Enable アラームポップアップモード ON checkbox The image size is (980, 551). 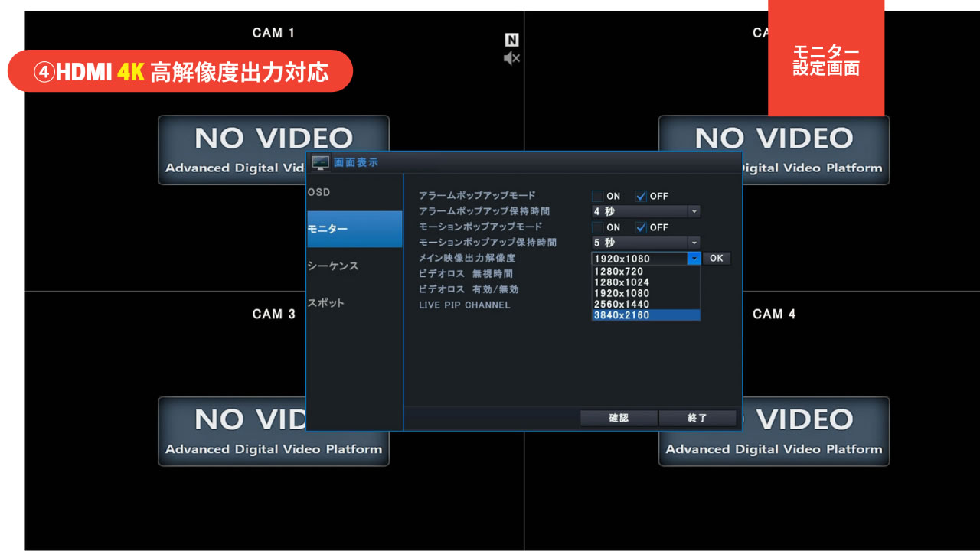tap(597, 196)
